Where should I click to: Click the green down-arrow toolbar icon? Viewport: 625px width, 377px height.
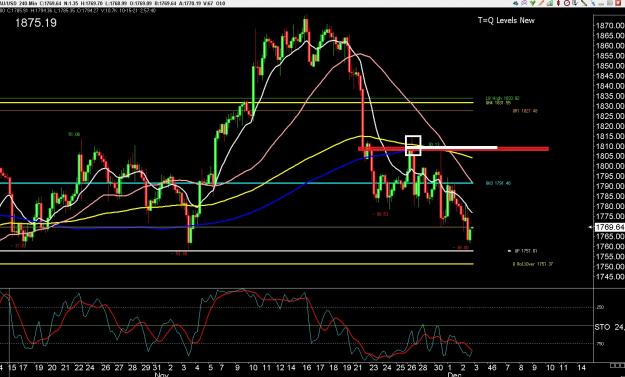(533, 3)
